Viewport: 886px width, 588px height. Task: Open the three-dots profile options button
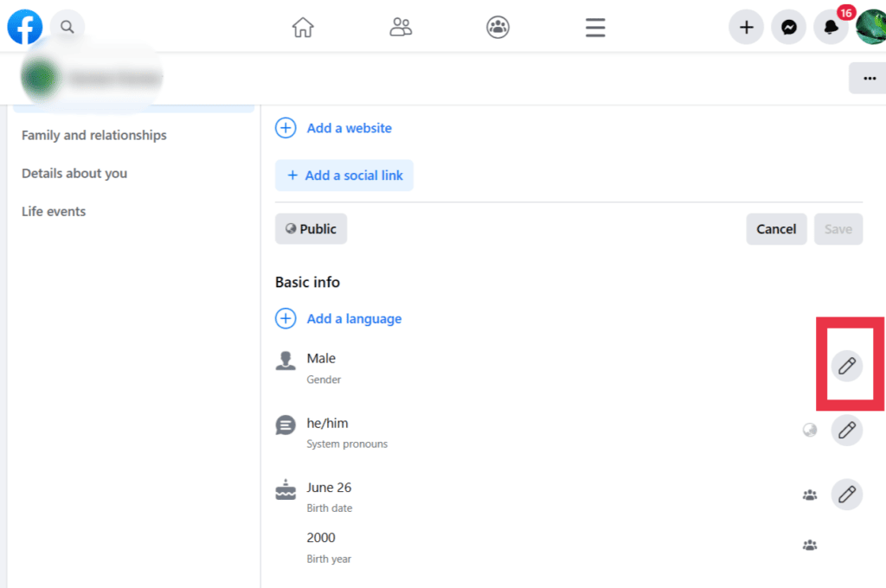pos(869,78)
